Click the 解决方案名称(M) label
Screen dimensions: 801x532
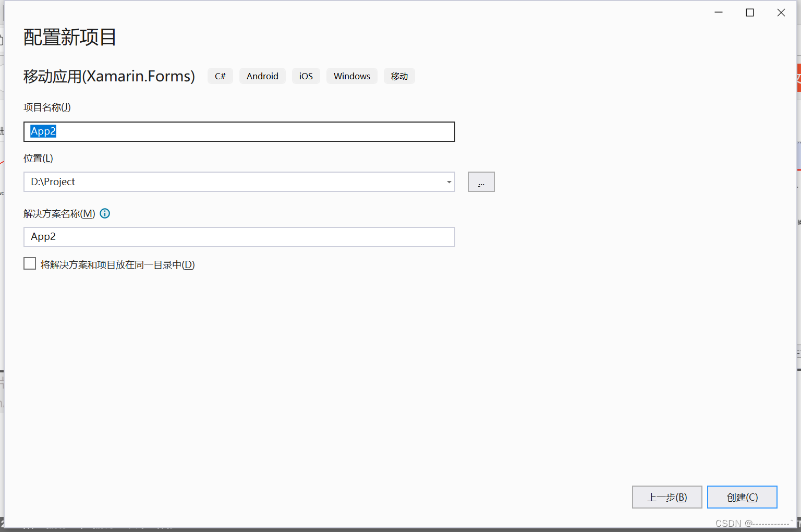59,214
